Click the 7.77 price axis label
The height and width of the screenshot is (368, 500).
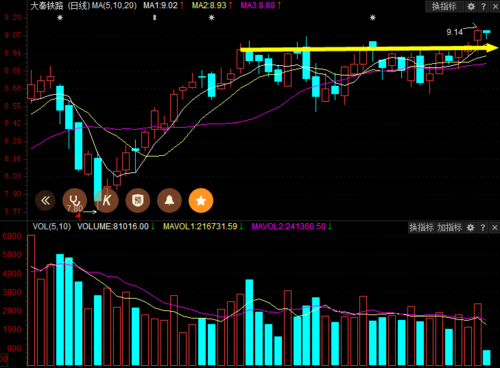[x=13, y=212]
